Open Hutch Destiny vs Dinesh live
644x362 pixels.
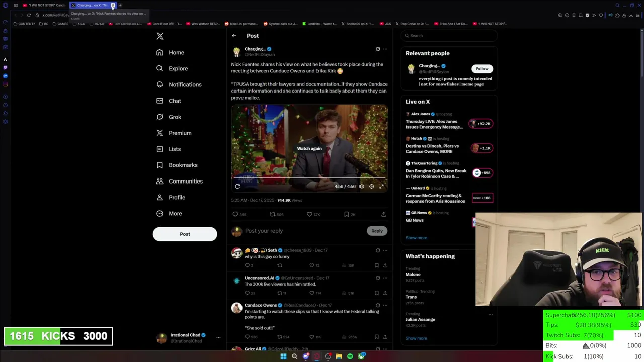coord(449,146)
